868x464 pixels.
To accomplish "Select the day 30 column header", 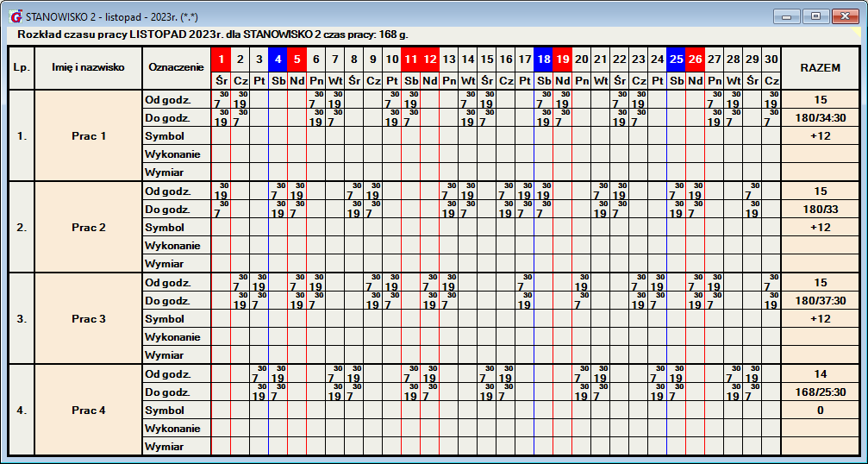I will (771, 60).
